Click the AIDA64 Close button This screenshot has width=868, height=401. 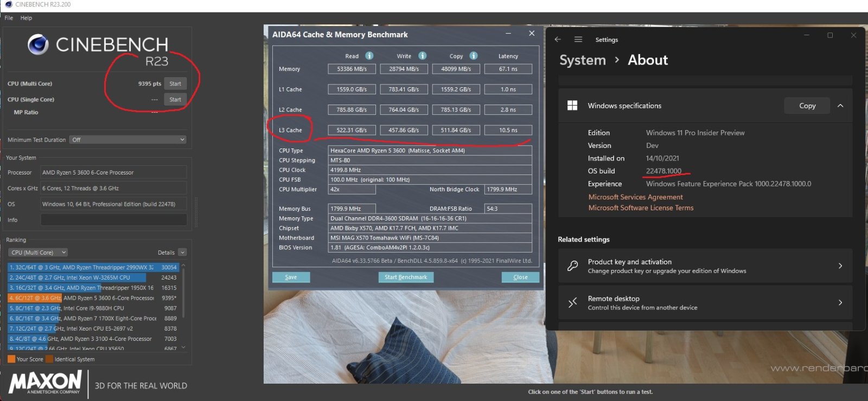coord(521,277)
